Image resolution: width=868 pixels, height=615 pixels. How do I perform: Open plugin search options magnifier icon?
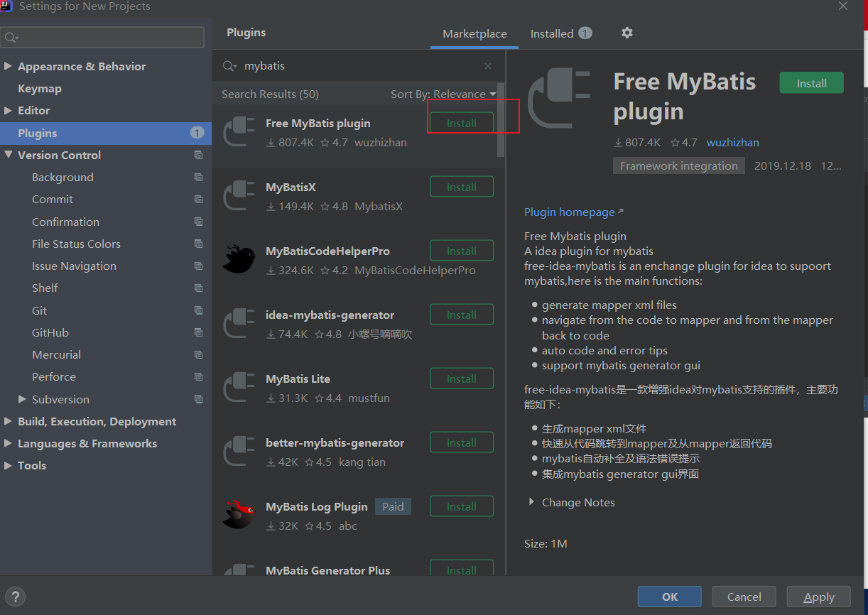point(229,66)
